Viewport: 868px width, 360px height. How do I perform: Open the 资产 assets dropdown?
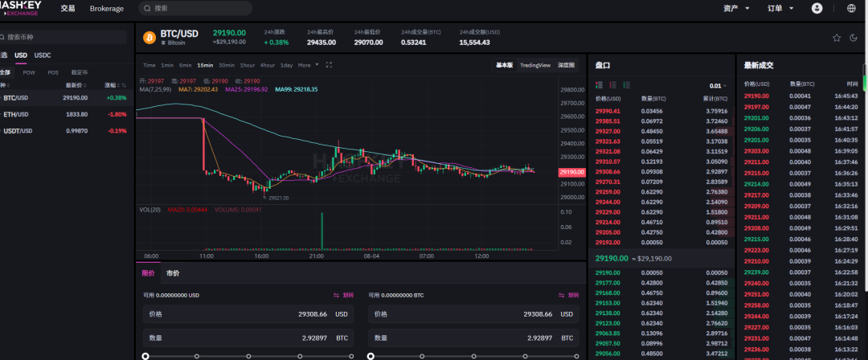(736, 8)
